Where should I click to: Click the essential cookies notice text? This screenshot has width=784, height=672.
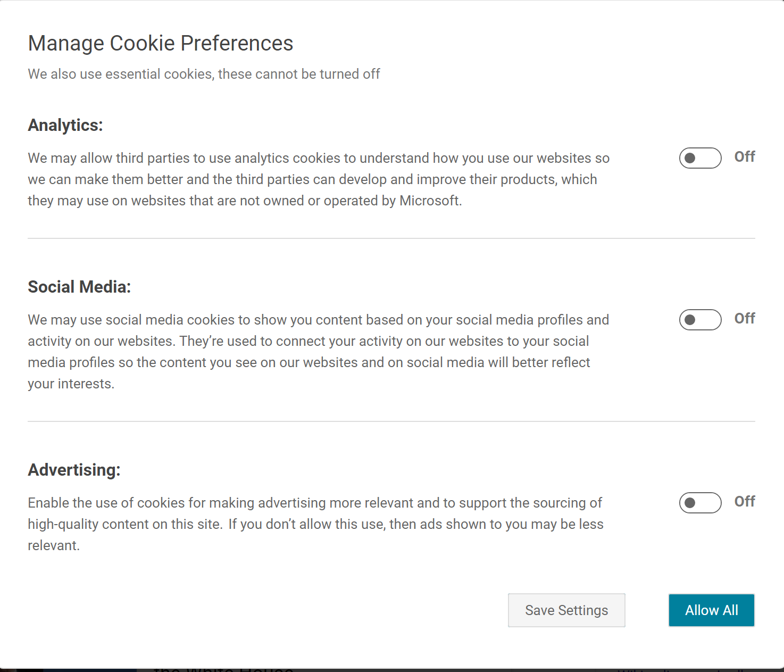(204, 74)
